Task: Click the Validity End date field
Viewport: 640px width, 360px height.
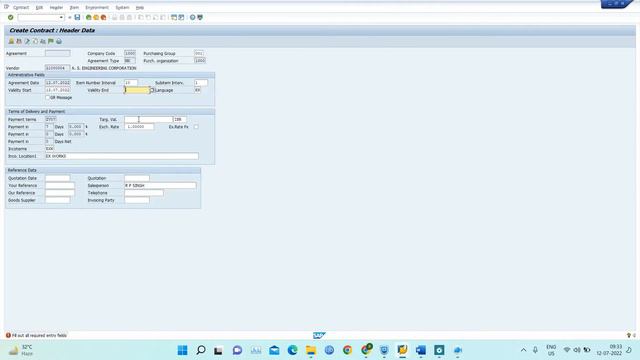Action: 137,90
